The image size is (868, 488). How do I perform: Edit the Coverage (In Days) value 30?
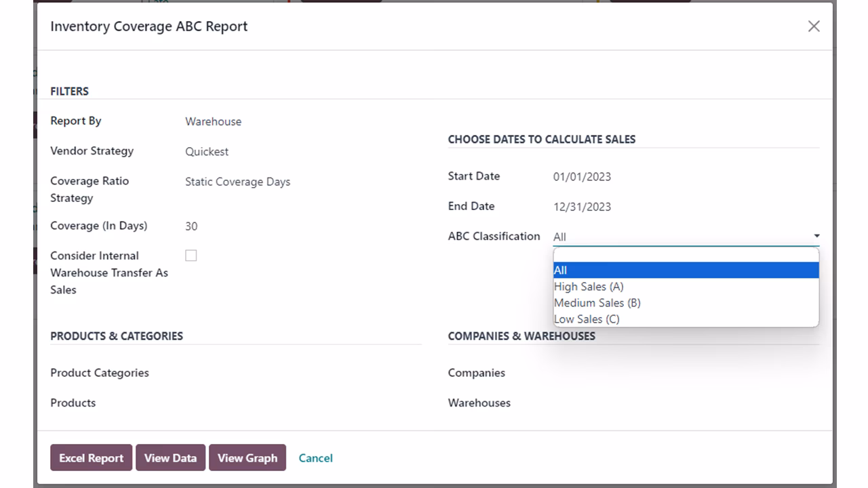[x=303, y=226]
